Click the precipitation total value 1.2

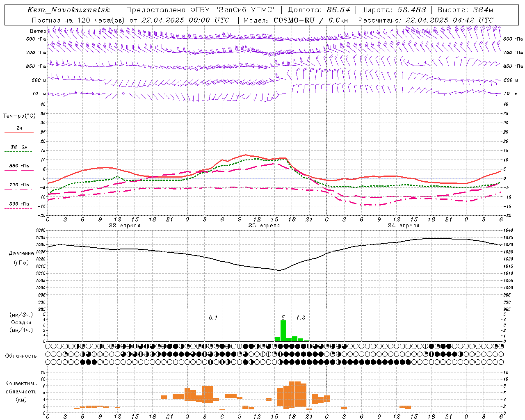click(x=301, y=317)
